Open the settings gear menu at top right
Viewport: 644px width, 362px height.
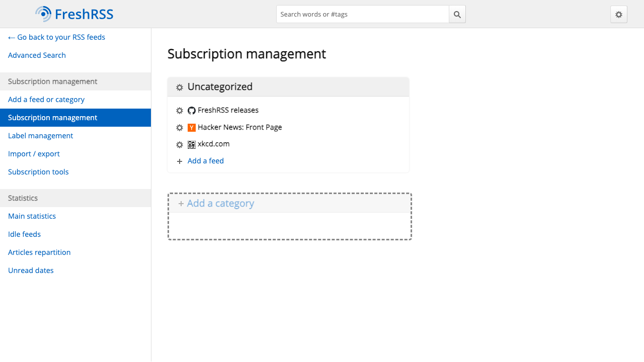(619, 15)
